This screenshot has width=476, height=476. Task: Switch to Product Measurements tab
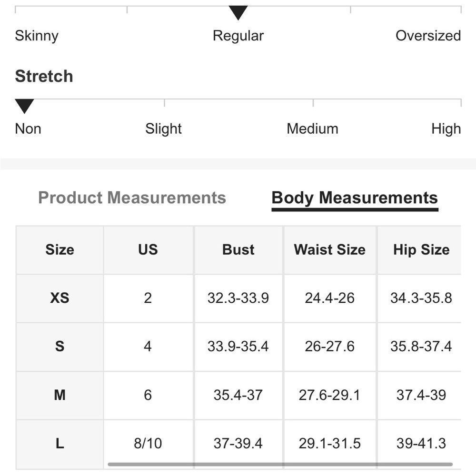point(132,198)
